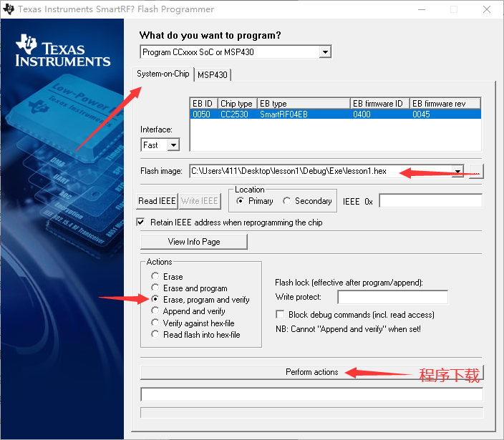
Task: Click the 0045 firmware rev cell
Action: click(421, 114)
